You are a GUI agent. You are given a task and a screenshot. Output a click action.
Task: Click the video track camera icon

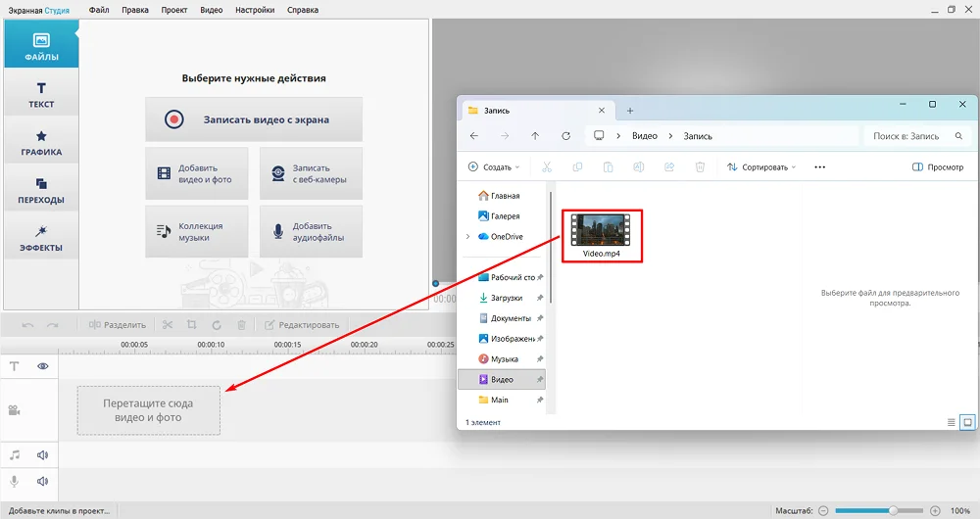pos(15,410)
